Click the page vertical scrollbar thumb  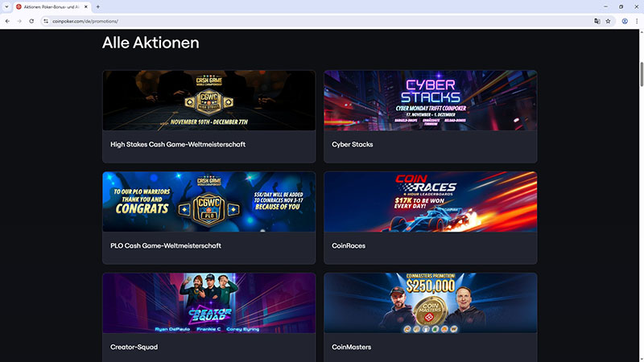642,74
